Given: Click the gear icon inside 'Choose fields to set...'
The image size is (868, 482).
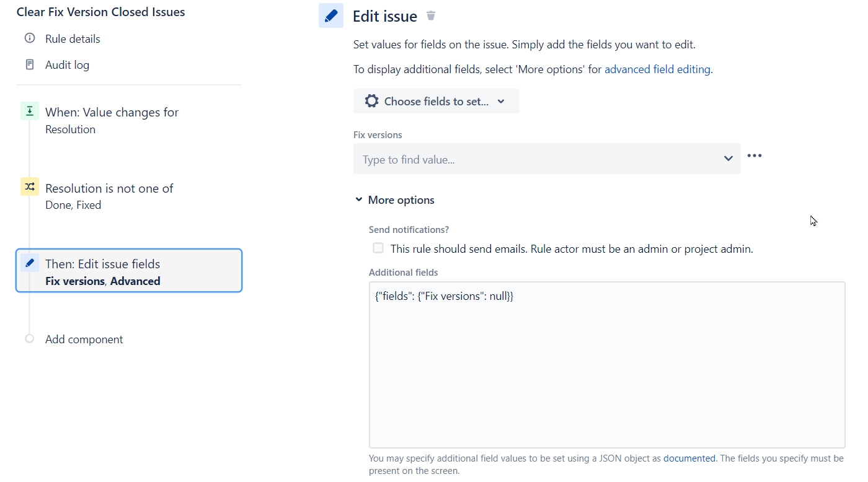Looking at the screenshot, I should pyautogui.click(x=371, y=100).
